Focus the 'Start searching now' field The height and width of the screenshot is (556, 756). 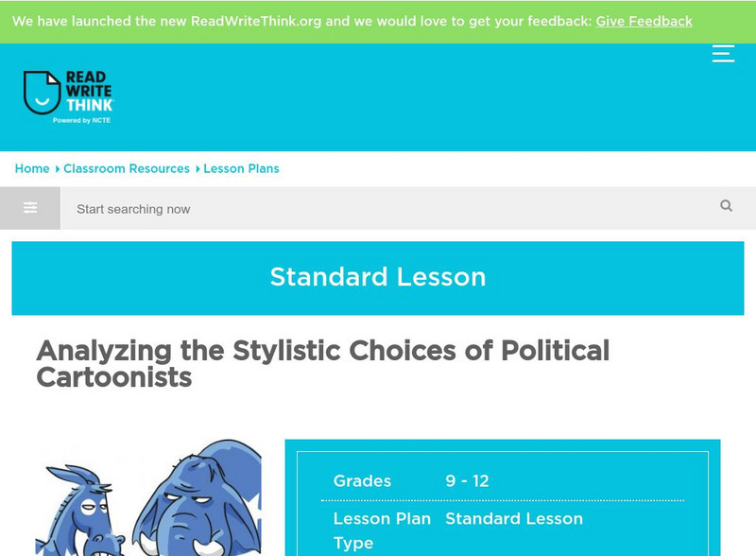387,209
